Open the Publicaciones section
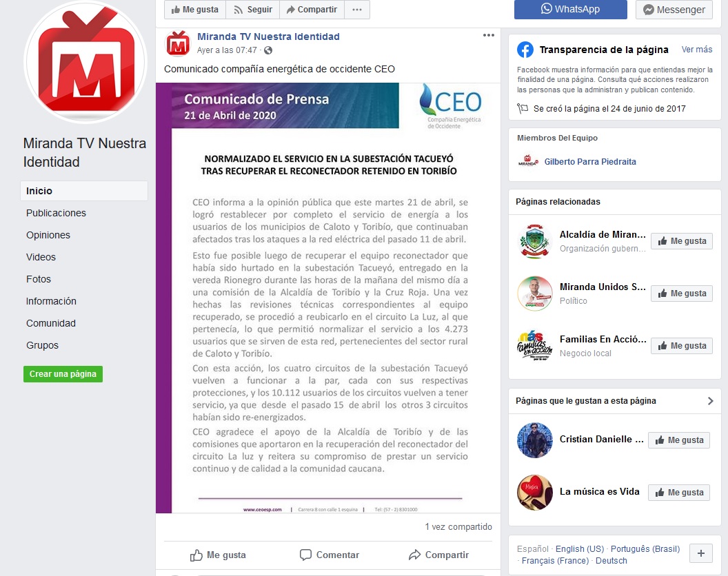This screenshot has width=728, height=576. point(56,213)
